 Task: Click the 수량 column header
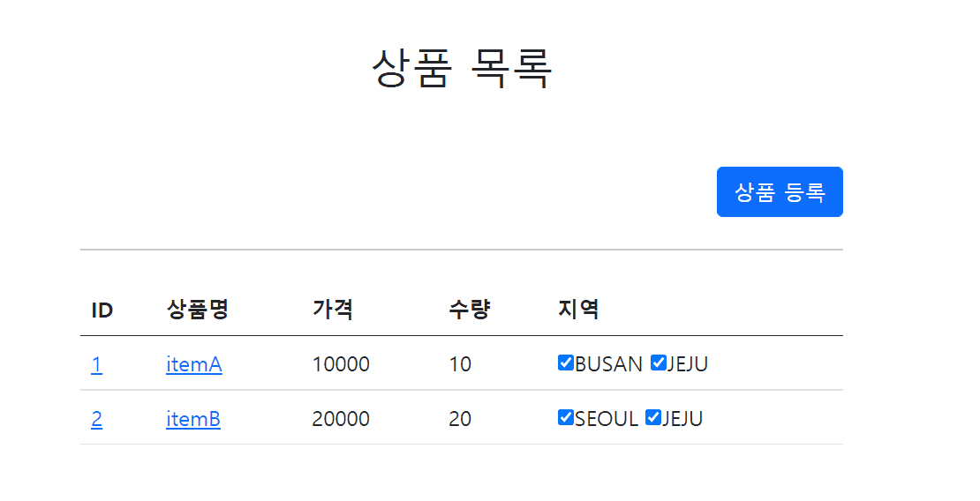(470, 310)
